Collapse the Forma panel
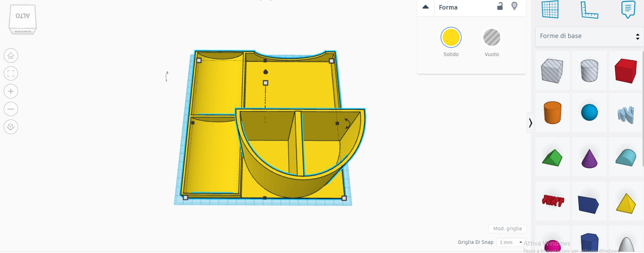The height and width of the screenshot is (253, 644). [x=426, y=7]
